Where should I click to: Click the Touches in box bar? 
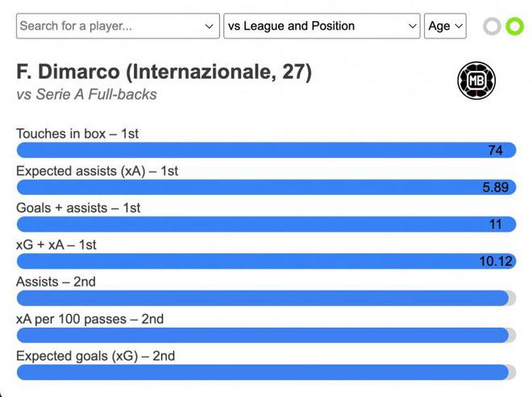click(x=266, y=151)
